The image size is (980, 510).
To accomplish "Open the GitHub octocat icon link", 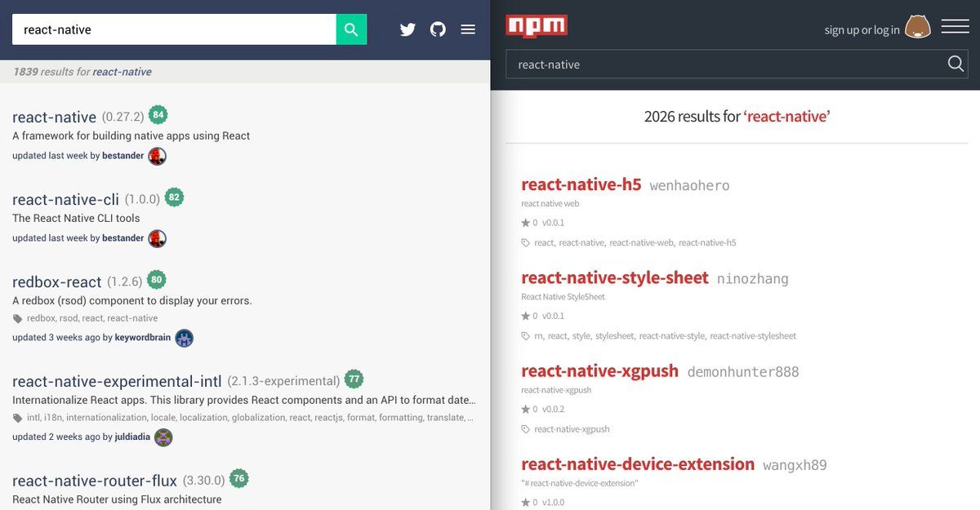I will click(x=439, y=29).
